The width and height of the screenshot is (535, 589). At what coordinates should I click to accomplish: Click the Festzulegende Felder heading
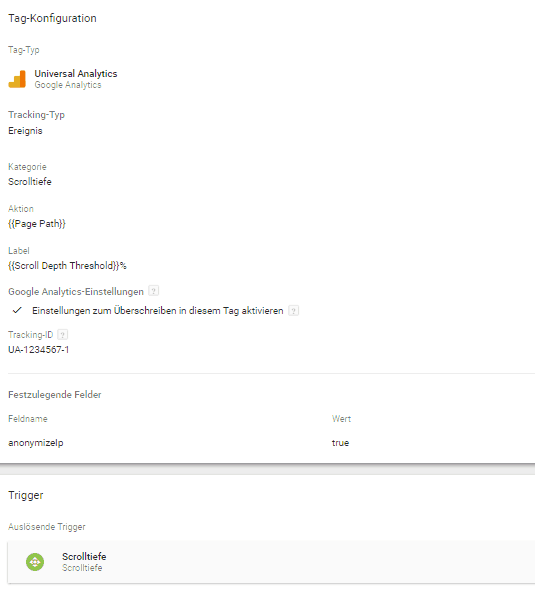click(x=55, y=395)
